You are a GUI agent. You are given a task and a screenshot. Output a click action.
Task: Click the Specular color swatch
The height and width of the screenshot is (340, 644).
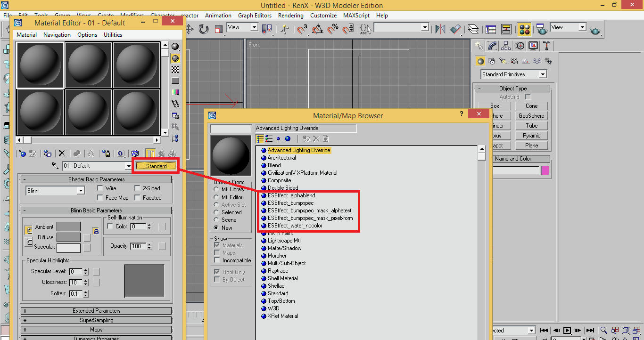[x=68, y=247]
